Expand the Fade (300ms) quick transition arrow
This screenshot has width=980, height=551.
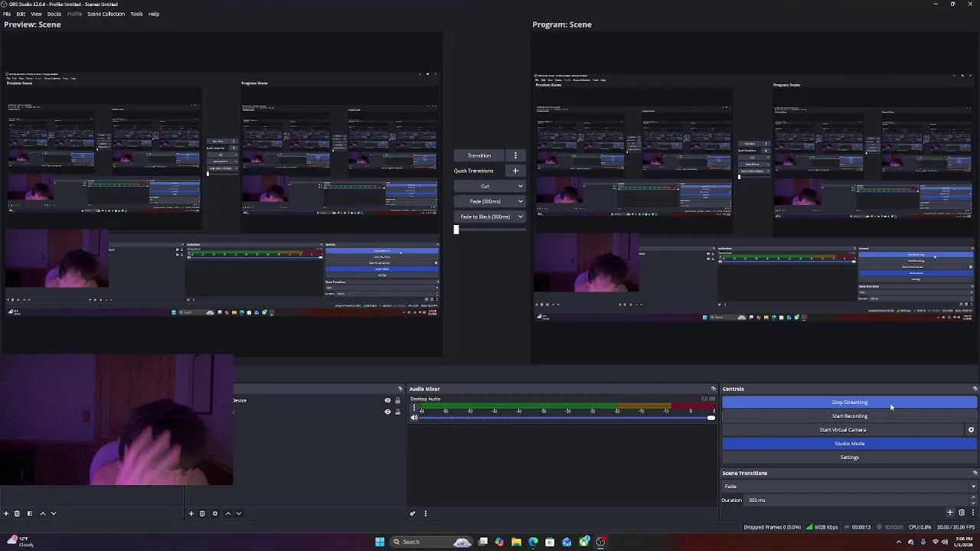[x=520, y=201]
